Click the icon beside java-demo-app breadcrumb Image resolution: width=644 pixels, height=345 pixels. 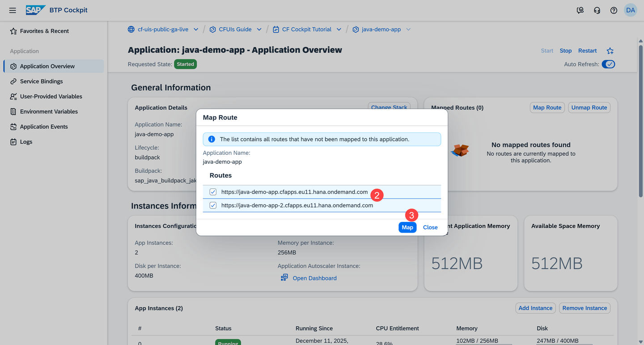356,30
